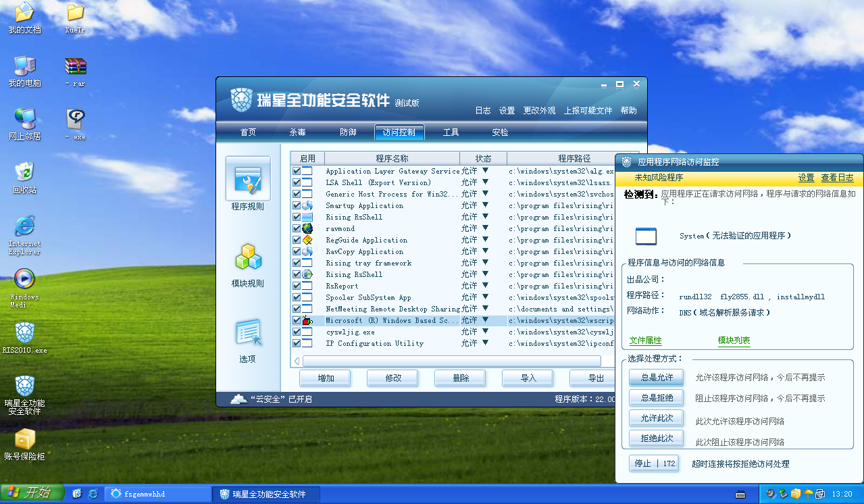
Task: Switch to the 首页 tab
Action: coord(248,132)
